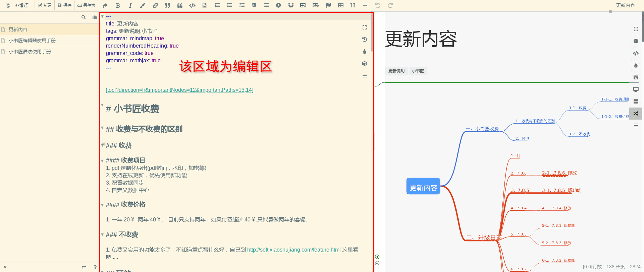Click the toc mindmap link in editor

pos(179,90)
